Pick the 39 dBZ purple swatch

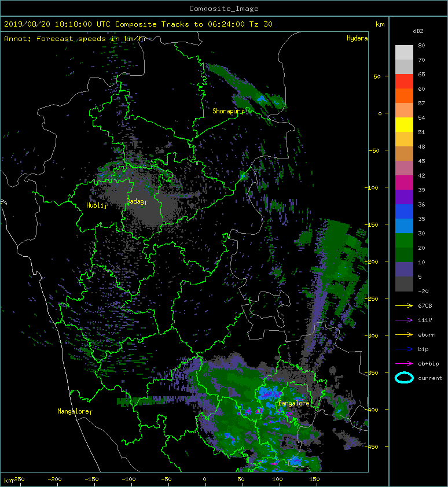pyautogui.click(x=404, y=197)
